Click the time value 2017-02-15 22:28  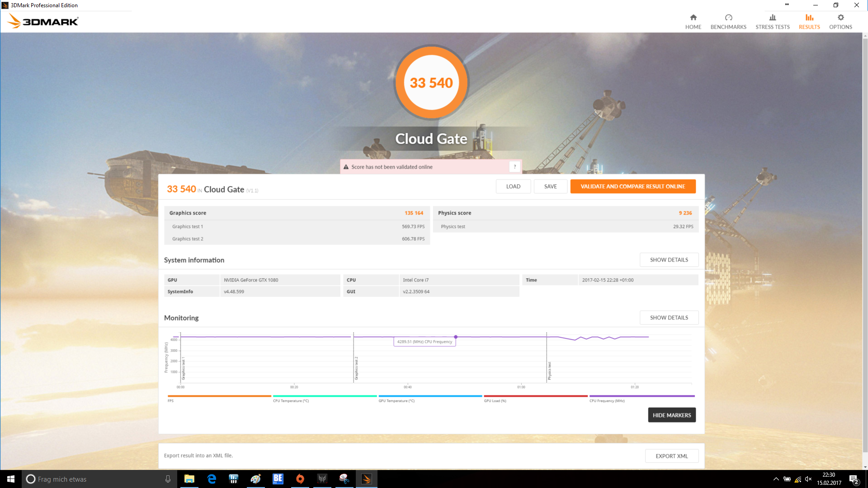(x=608, y=280)
